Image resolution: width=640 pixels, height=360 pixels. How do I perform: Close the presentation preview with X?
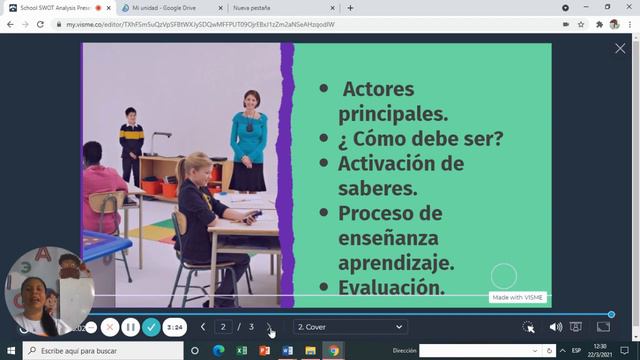point(620,49)
